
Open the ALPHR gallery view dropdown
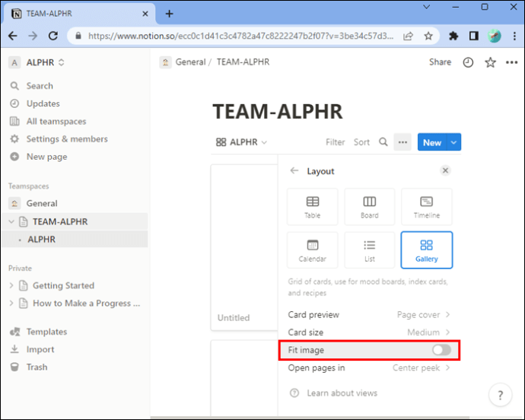pos(241,142)
